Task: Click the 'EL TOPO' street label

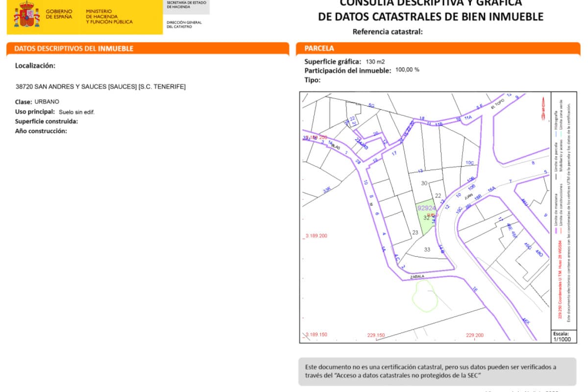Action: [497, 103]
